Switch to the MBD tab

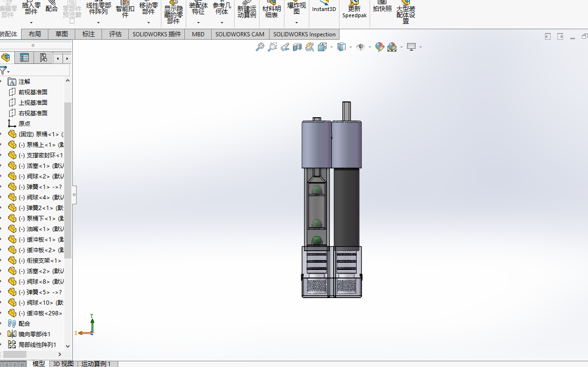coord(198,34)
